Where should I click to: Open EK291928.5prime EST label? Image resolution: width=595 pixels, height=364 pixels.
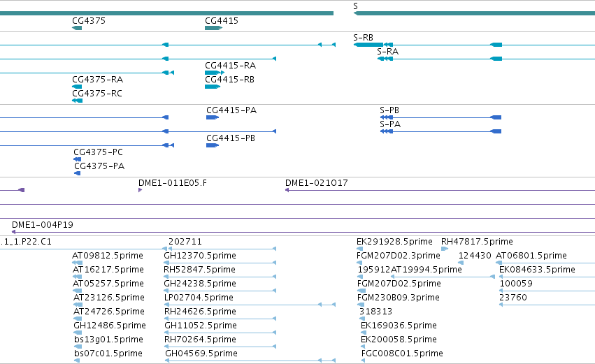click(x=394, y=242)
